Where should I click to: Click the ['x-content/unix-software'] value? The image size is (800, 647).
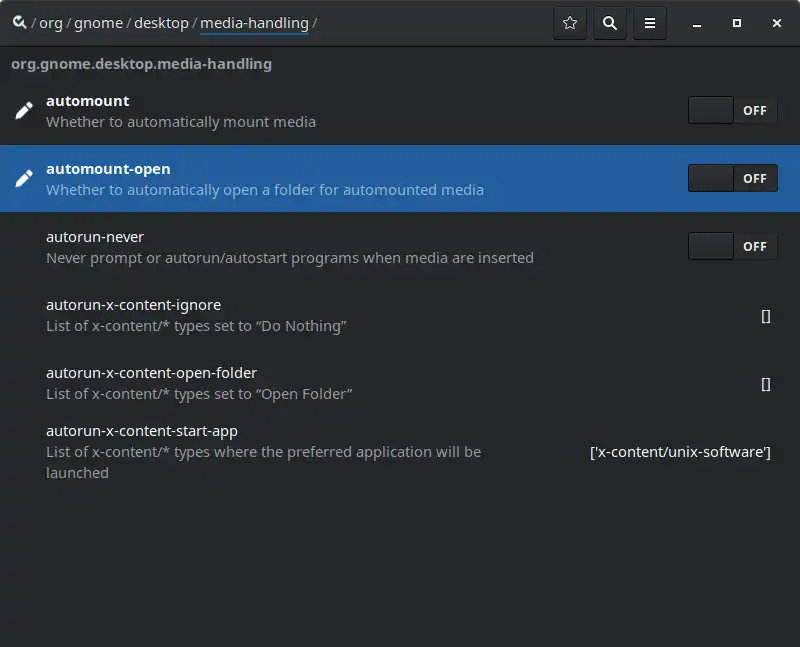680,452
